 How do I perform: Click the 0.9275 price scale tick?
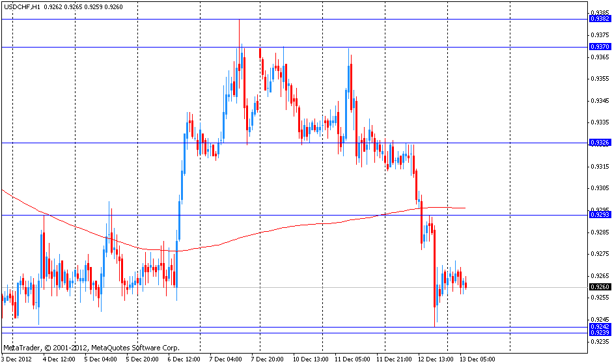tap(600, 254)
